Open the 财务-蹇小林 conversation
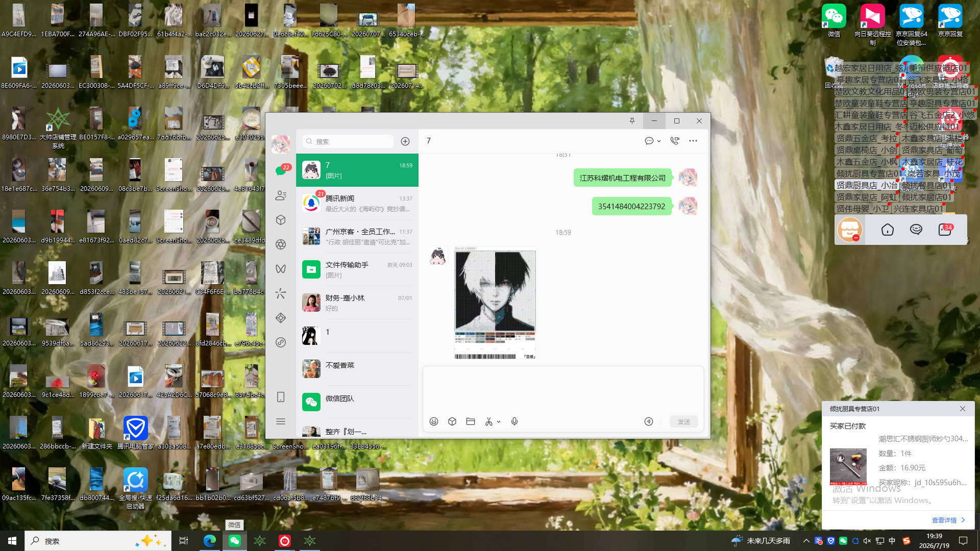Screen dimensions: 980x551 tap(357, 303)
